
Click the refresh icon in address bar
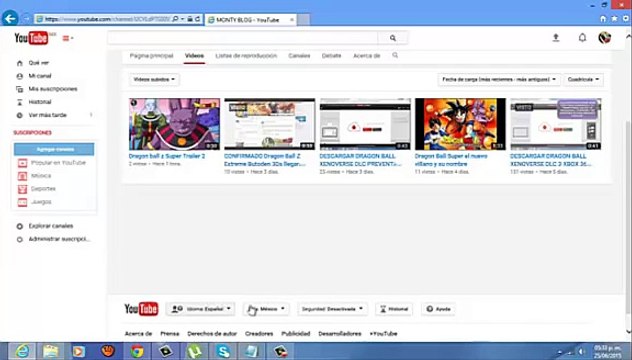coord(198,19)
